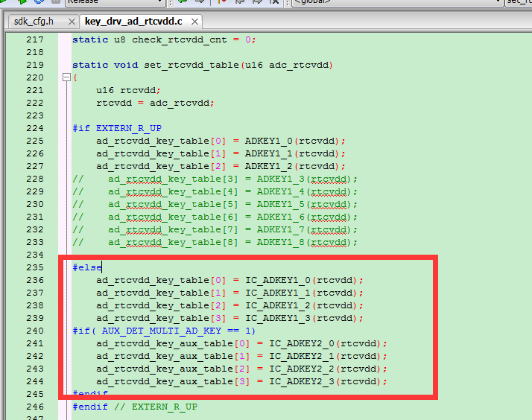Click IC_ADKEY2_0(rtcvdd) macro call

click(328, 344)
